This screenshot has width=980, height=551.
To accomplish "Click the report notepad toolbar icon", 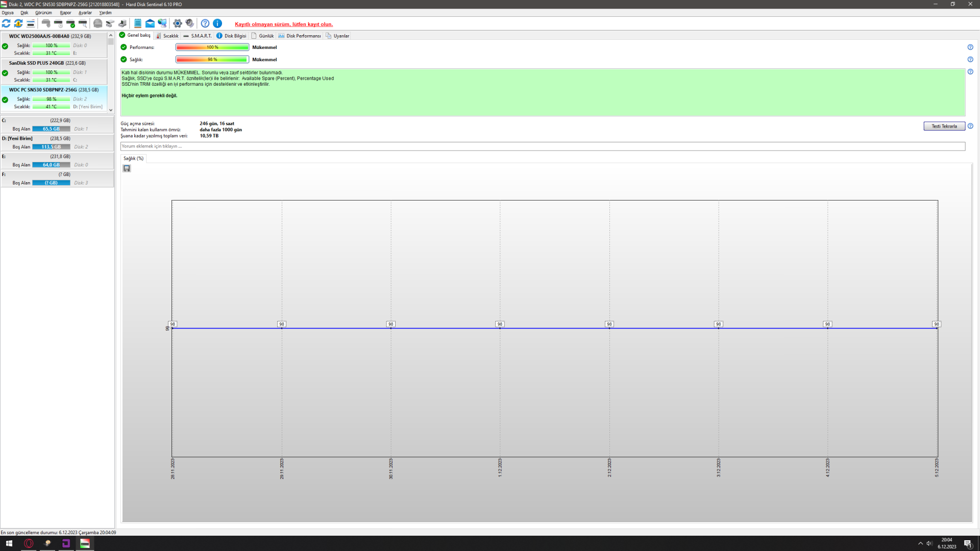I will click(137, 23).
